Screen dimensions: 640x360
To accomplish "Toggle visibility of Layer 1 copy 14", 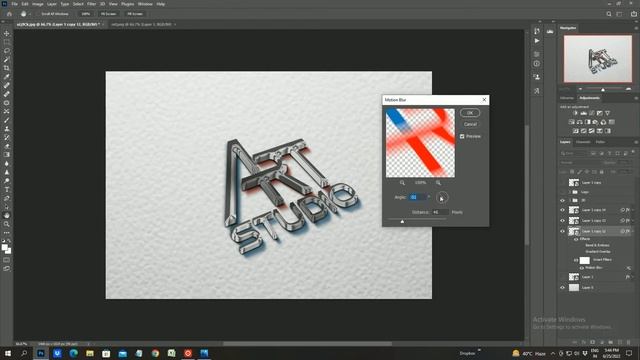I will tap(562, 210).
